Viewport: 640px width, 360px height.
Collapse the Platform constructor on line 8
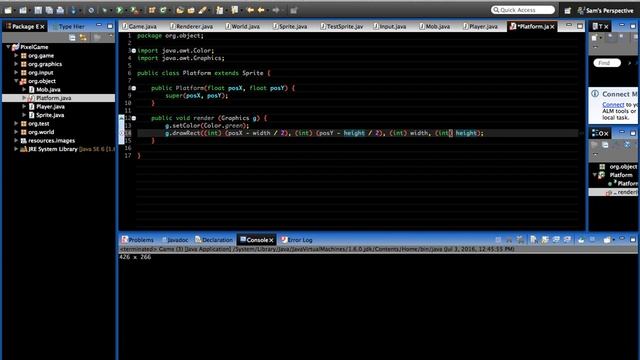pos(134,88)
